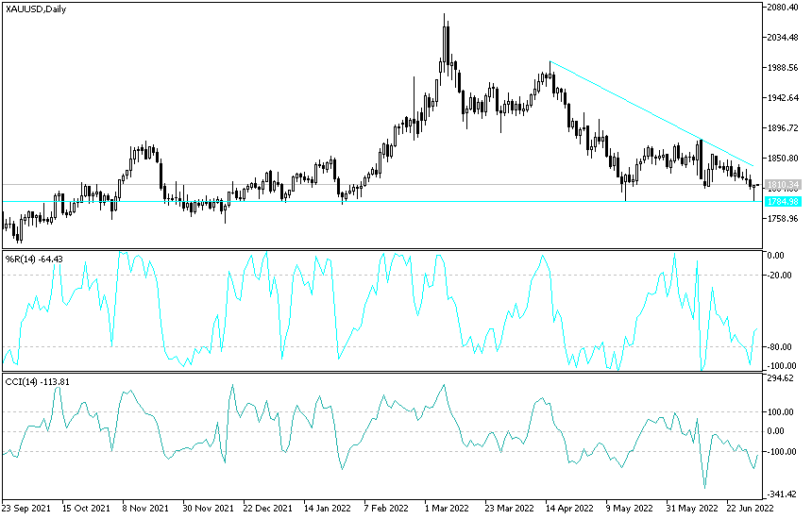Click the 15 Oct 2021 date label
812x519 pixels.
(86, 508)
